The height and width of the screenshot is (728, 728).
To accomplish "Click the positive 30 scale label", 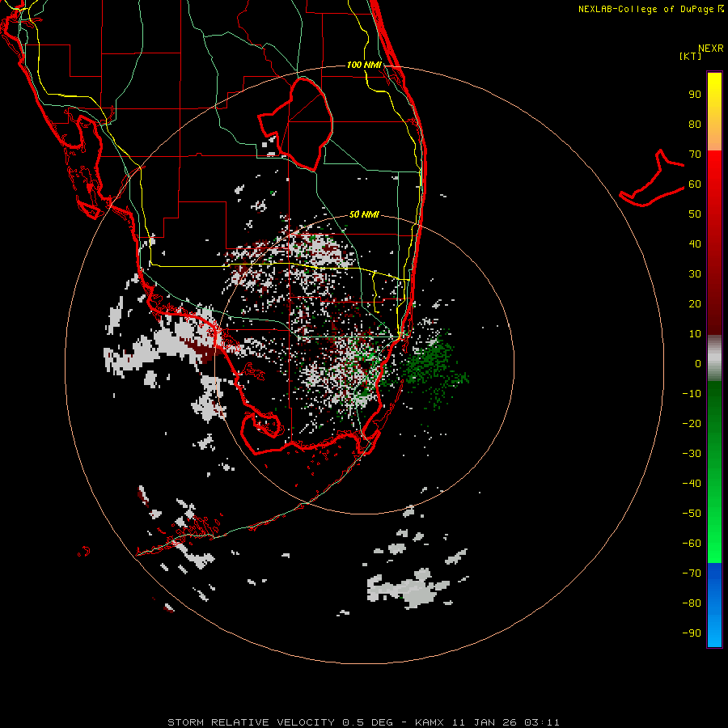I will click(695, 274).
